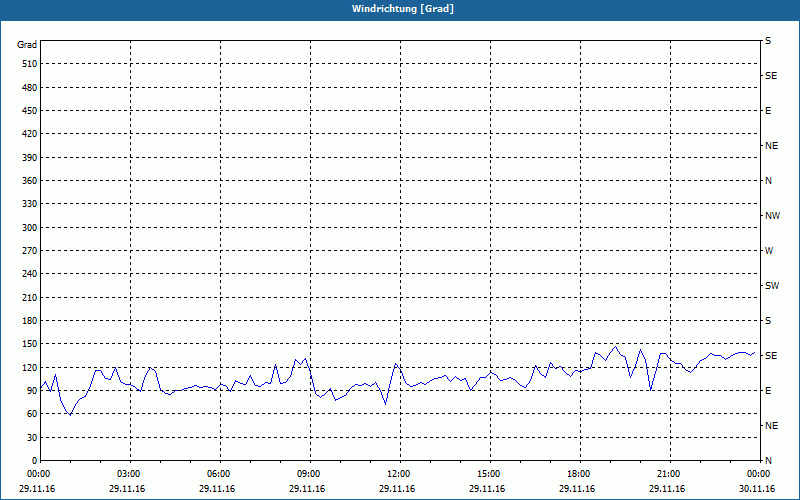The height and width of the screenshot is (500, 800).
Task: Select the 210 degree axis label
Action: click(x=30, y=297)
